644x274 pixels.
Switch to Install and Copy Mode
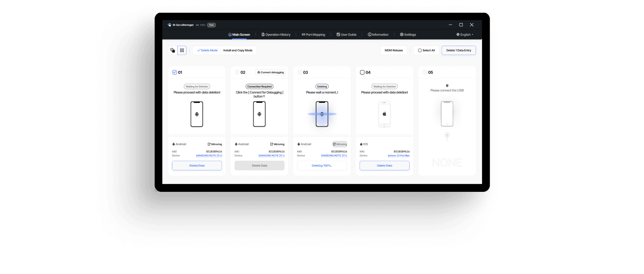238,51
